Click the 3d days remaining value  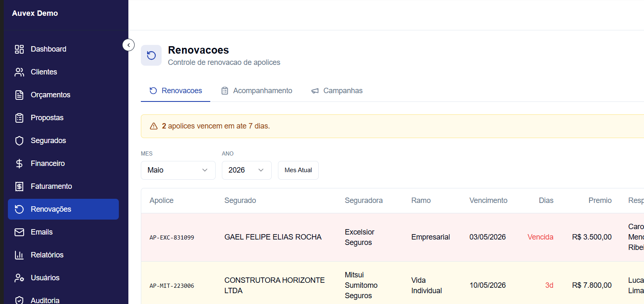(x=549, y=285)
